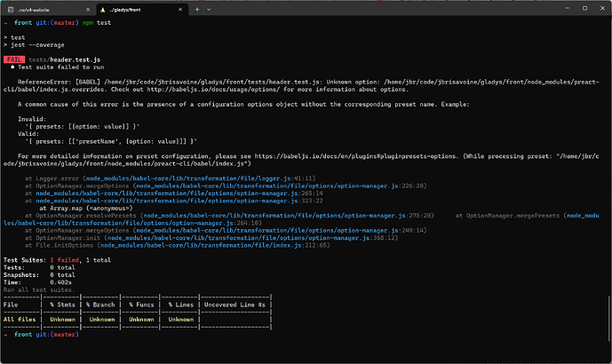612x364 pixels.
Task: Click the final 'front git:(master)' prompt
Action: 46,334
